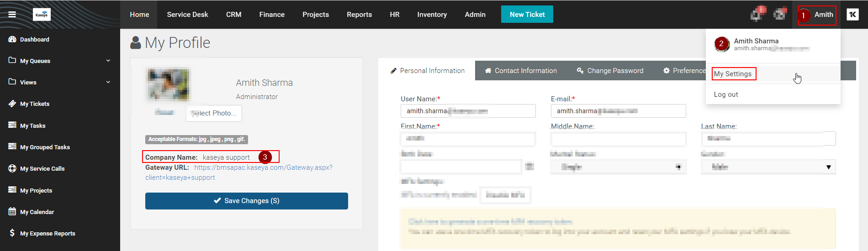Open the Amith user menu
This screenshot has height=251, width=868.
[817, 15]
